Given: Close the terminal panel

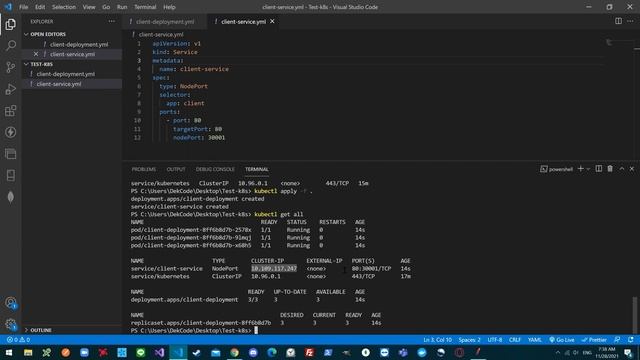Looking at the screenshot, I should point(632,169).
